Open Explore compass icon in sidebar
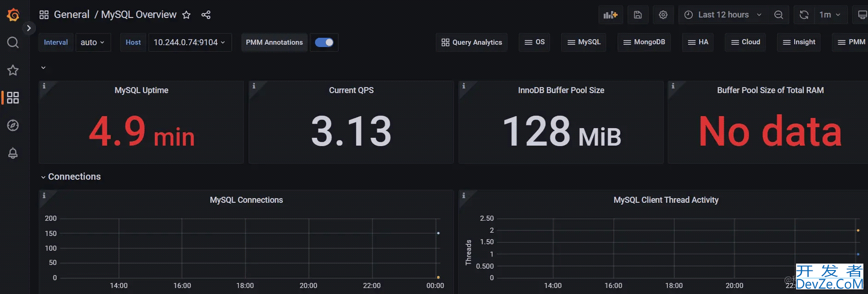868x294 pixels. (13, 125)
